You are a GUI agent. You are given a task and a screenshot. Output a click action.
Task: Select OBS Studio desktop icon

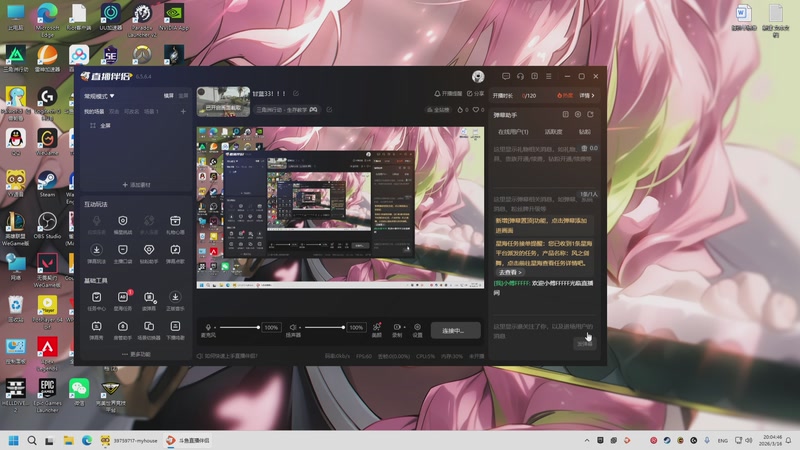pyautogui.click(x=47, y=226)
